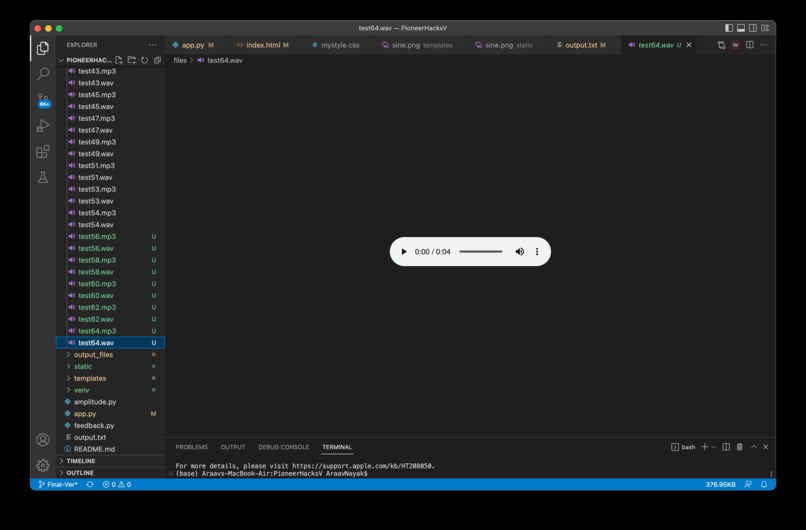Screen dimensions: 806x530
Task: Open changes compare icon in editor toolbar
Action: click(721, 45)
